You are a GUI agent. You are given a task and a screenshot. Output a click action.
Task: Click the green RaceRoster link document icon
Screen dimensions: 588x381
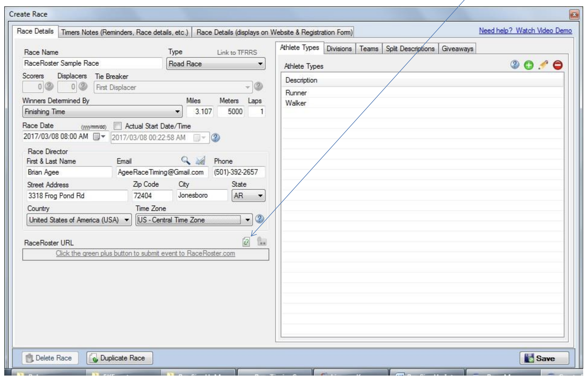coord(246,242)
